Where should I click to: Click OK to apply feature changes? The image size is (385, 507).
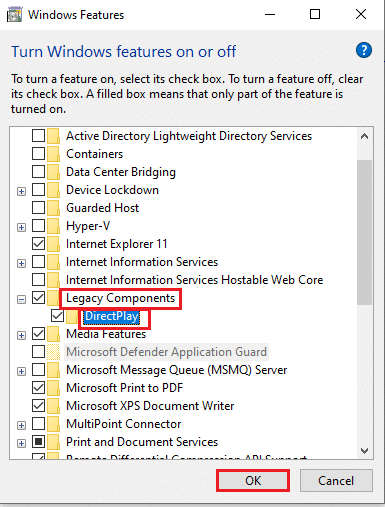(253, 481)
